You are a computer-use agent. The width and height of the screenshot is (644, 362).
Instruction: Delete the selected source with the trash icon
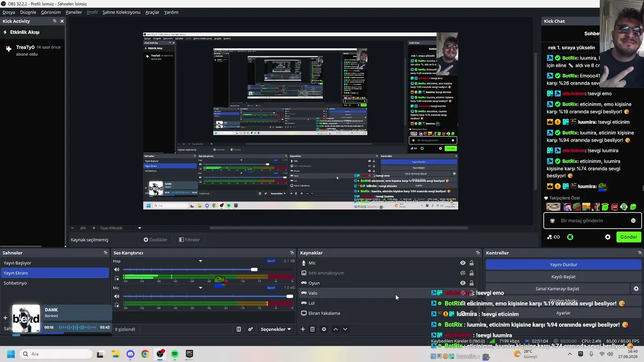(312, 329)
